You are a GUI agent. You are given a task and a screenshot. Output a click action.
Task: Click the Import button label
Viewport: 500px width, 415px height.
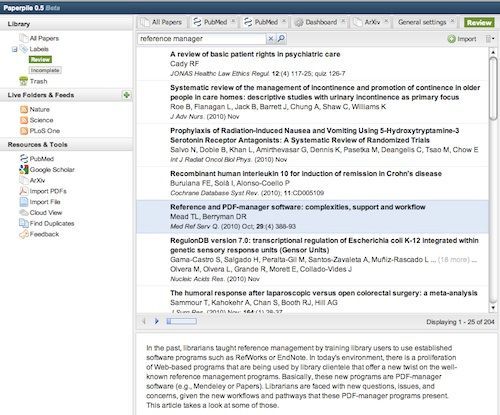pyautogui.click(x=466, y=39)
